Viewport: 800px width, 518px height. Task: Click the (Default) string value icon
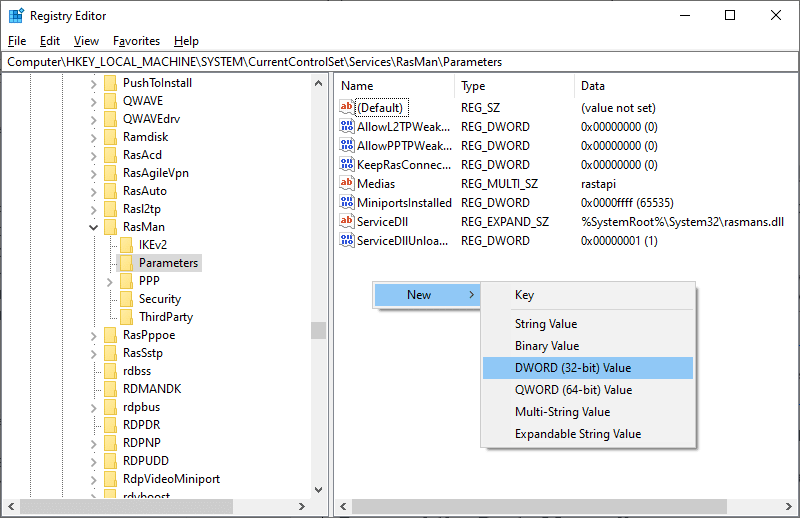pyautogui.click(x=347, y=108)
